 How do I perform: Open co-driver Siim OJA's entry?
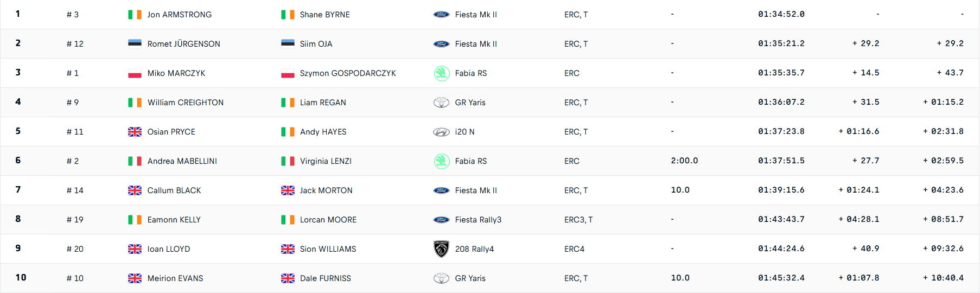pos(316,44)
